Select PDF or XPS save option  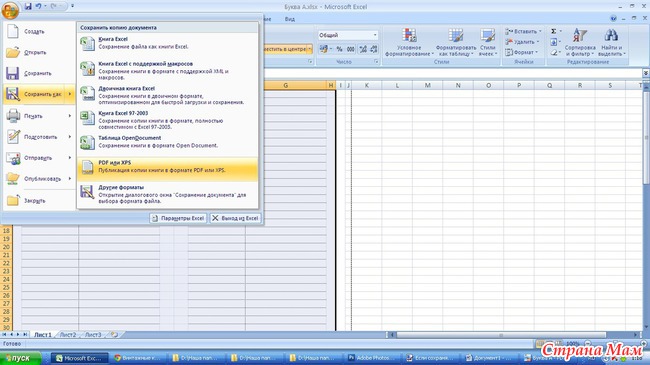click(x=167, y=166)
